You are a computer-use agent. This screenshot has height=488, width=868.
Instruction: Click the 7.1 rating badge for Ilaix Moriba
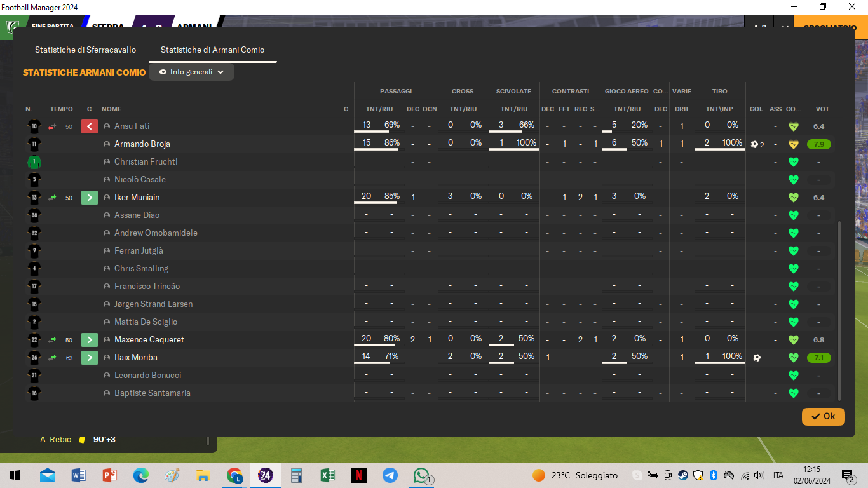click(819, 358)
